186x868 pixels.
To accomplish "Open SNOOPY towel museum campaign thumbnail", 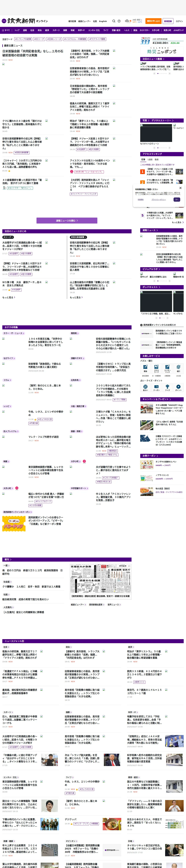I will 146,408.
